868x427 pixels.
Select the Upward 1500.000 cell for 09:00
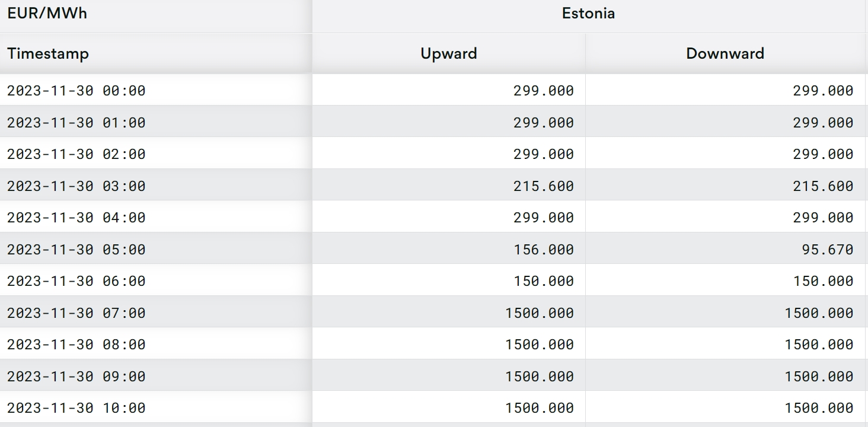539,377
